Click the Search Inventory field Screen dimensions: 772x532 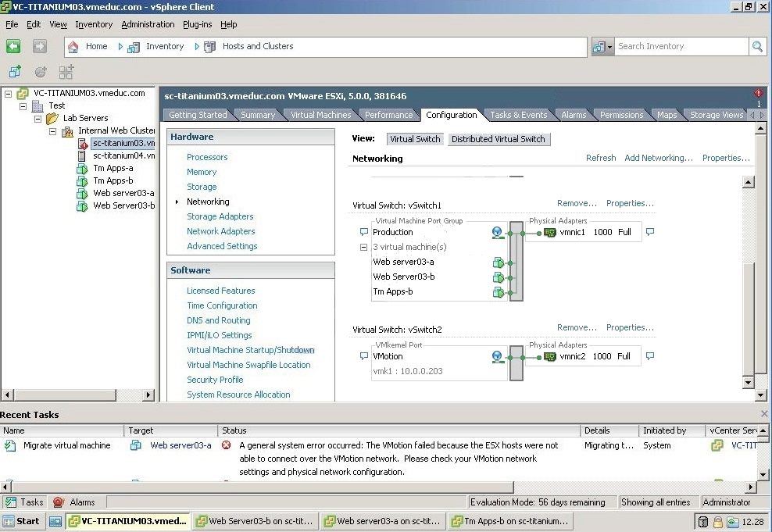681,46
